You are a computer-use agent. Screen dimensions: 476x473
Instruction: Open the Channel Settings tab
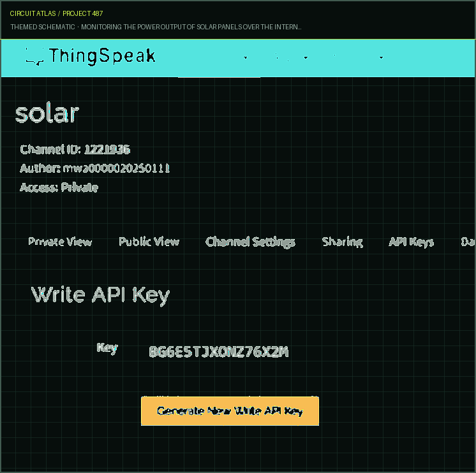(250, 242)
